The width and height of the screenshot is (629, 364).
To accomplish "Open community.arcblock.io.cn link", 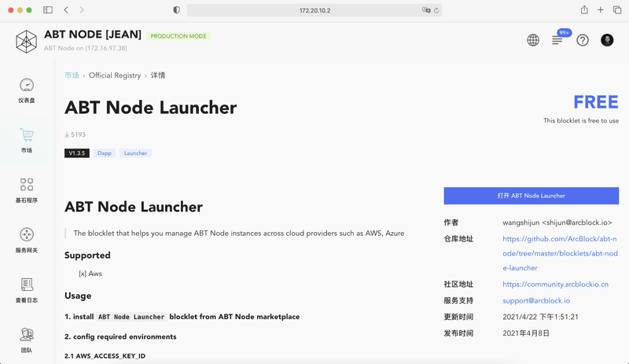I will click(555, 285).
